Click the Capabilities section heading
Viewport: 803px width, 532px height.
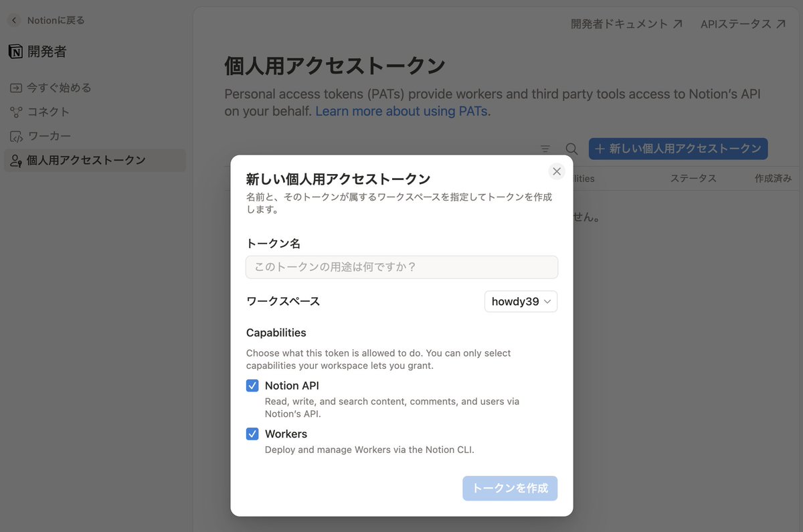pos(276,333)
